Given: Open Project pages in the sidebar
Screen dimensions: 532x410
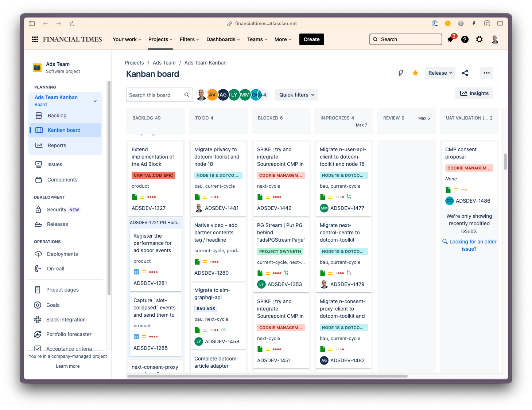Looking at the screenshot, I should (x=65, y=290).
